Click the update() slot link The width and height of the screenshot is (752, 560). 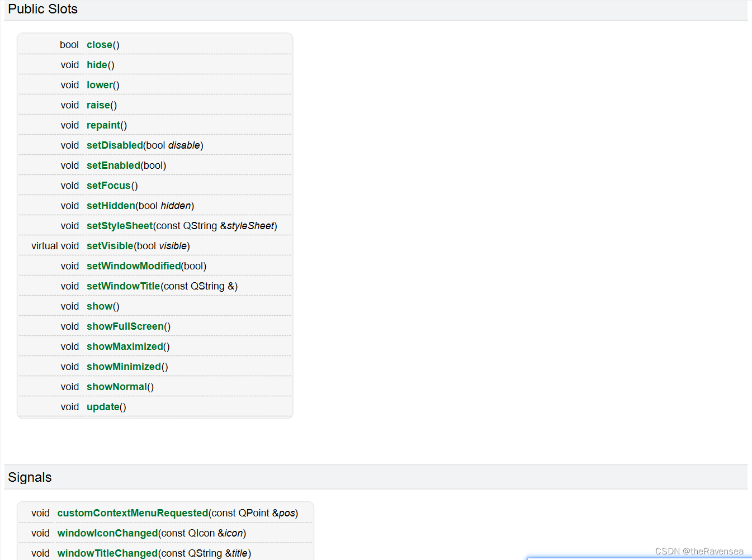tap(103, 407)
